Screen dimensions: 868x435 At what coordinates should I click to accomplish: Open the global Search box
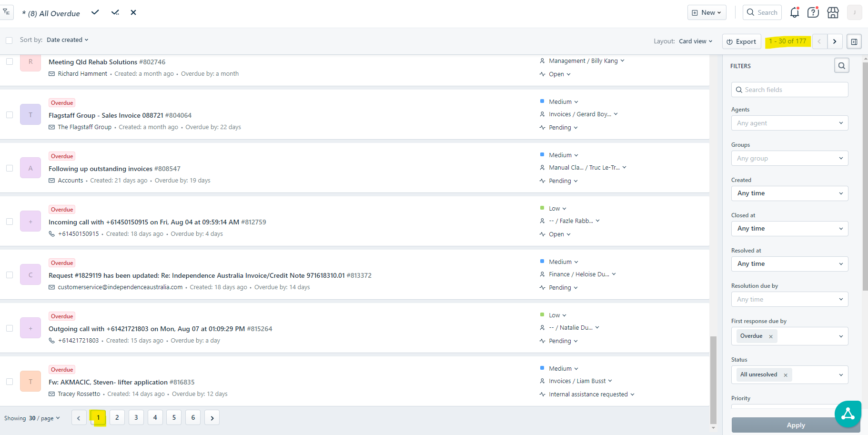click(x=762, y=12)
